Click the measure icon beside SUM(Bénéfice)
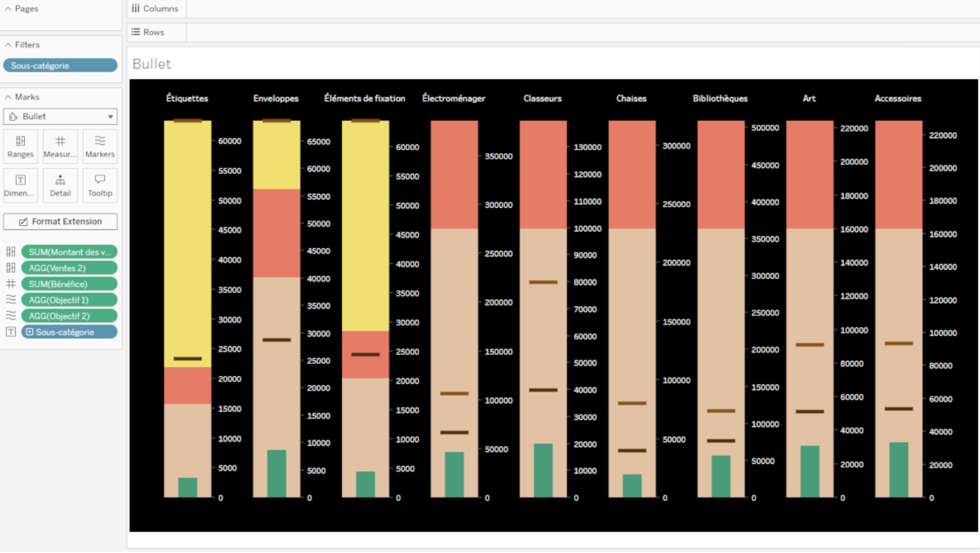The height and width of the screenshot is (553, 980). tap(10, 284)
